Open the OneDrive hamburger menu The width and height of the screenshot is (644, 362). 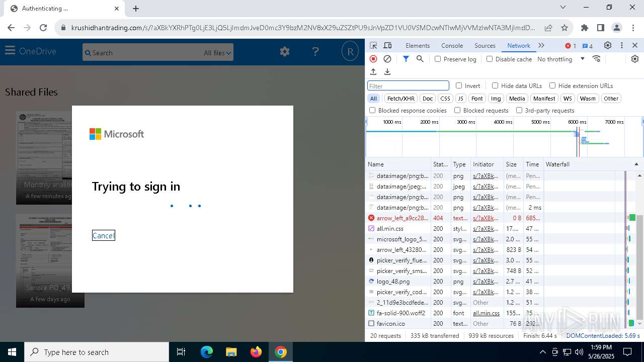coord(10,50)
